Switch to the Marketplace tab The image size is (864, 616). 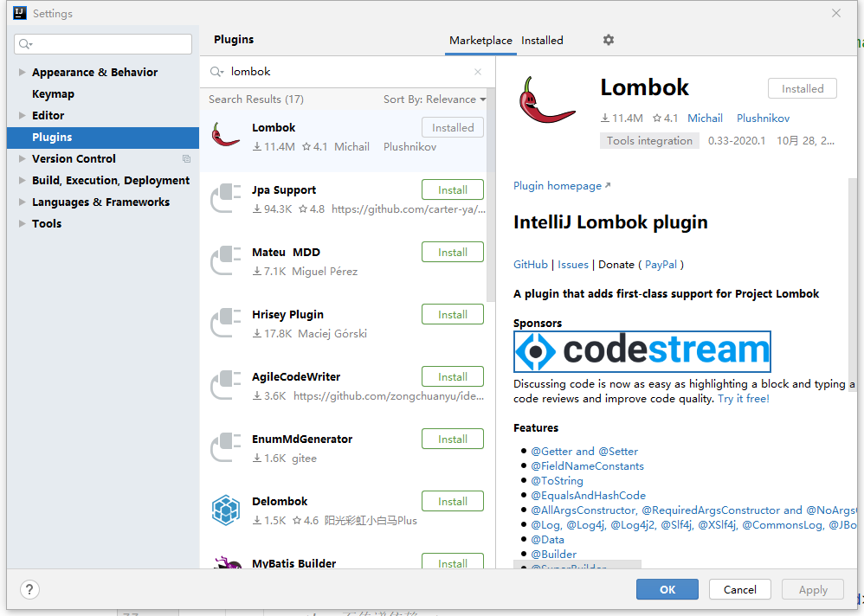point(480,40)
